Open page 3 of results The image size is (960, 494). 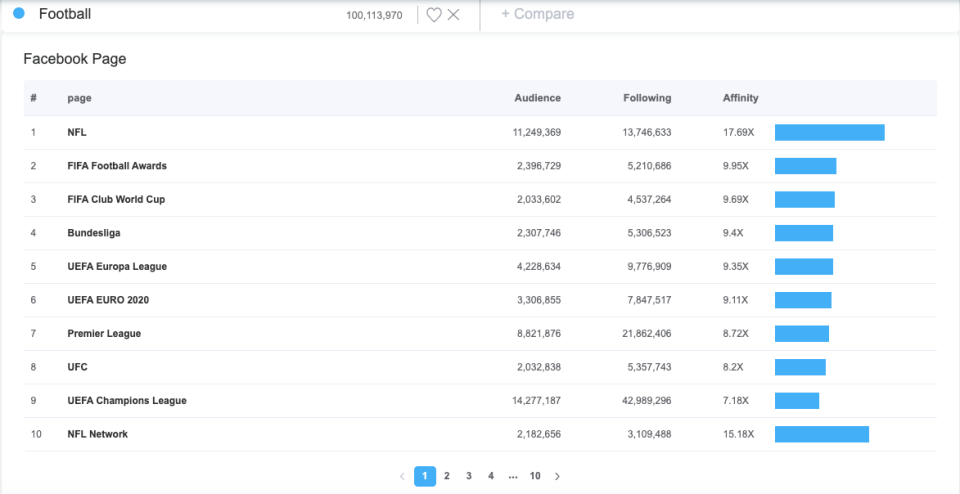469,476
